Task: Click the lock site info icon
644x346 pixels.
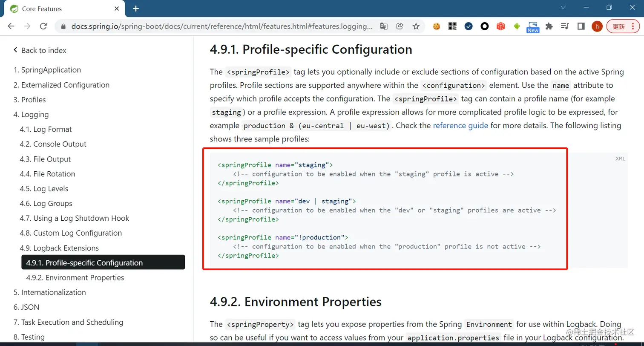Action: pos(63,26)
